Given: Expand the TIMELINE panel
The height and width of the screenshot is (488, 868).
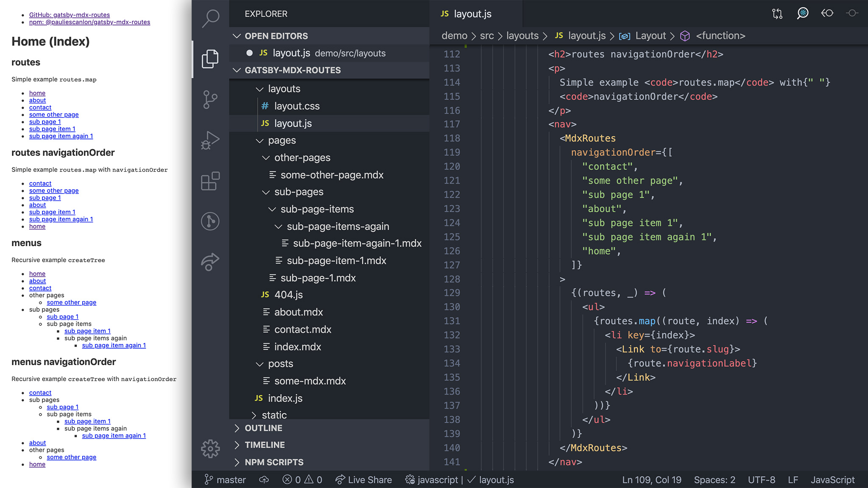Looking at the screenshot, I should coord(329,445).
